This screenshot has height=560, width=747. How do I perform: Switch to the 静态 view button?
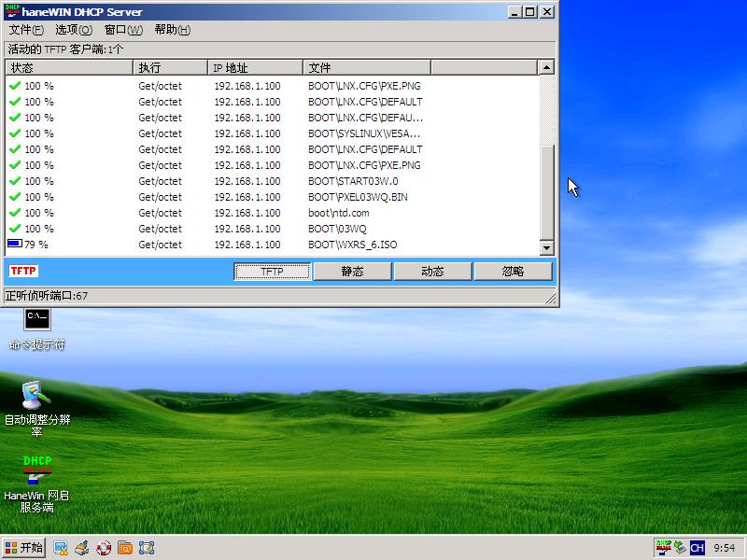352,272
